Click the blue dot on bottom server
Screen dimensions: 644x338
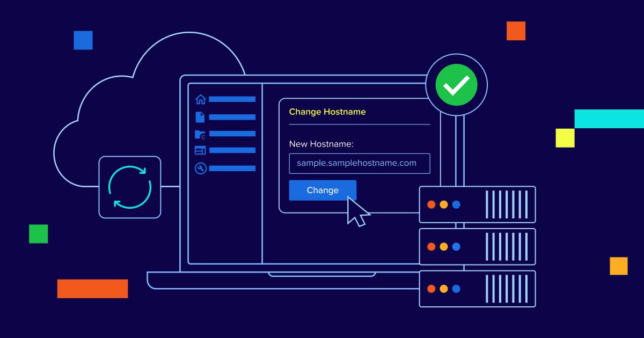click(x=456, y=289)
